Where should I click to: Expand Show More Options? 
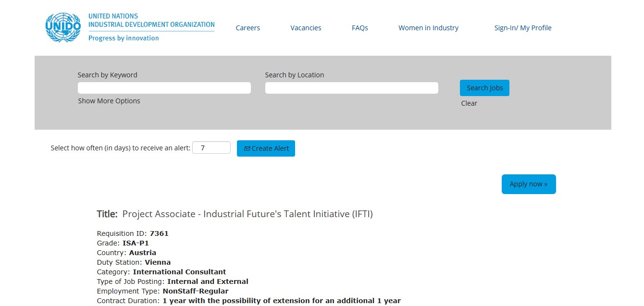tap(109, 101)
